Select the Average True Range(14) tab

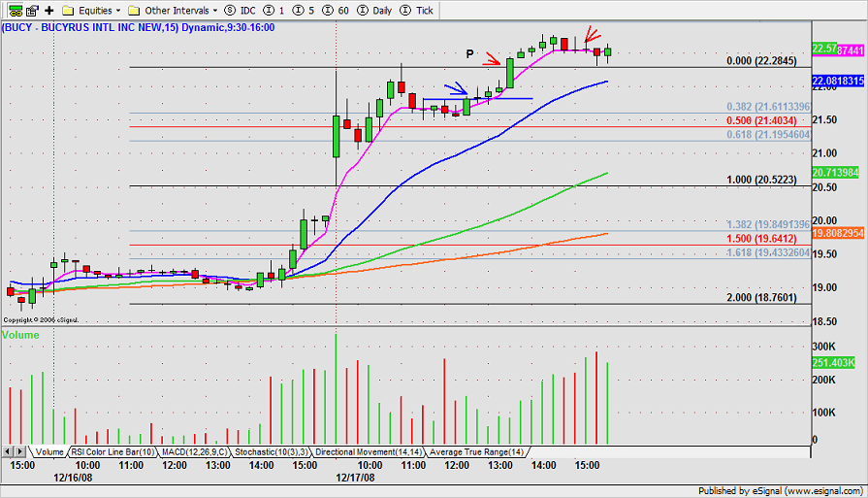click(476, 452)
